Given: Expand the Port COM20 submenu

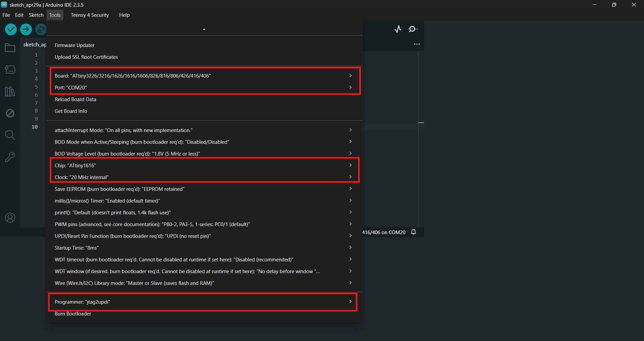Looking at the screenshot, I should tap(204, 88).
